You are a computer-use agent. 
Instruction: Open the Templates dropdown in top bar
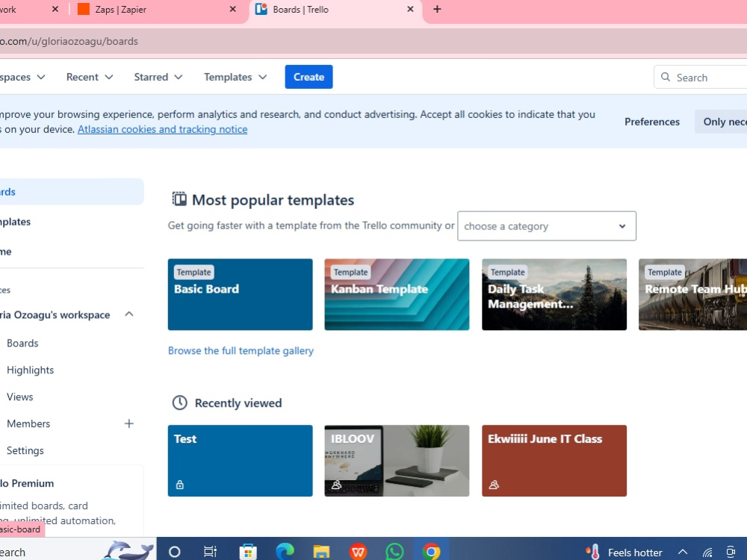(235, 77)
